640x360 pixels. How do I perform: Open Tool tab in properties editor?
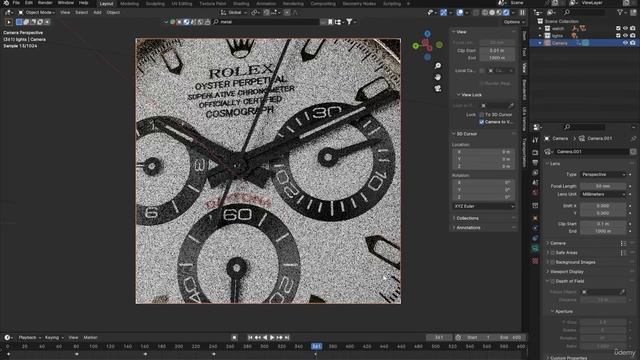click(x=535, y=140)
